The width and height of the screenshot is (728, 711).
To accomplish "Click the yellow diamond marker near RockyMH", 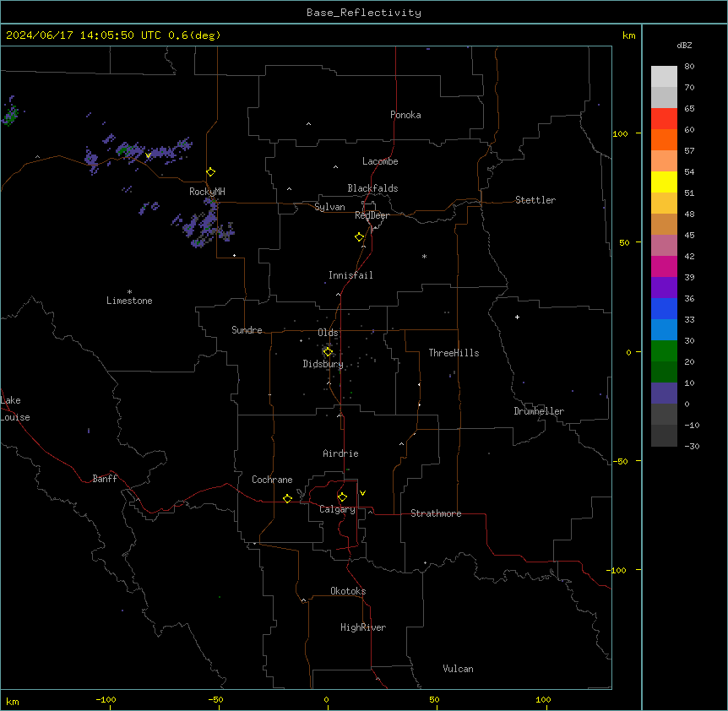I will [x=211, y=172].
